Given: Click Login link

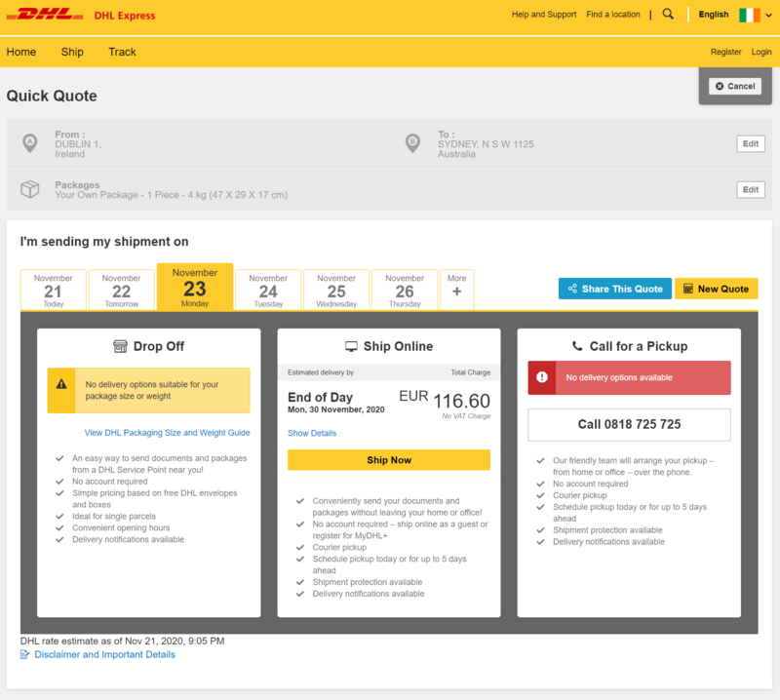Looking at the screenshot, I should click(x=761, y=52).
